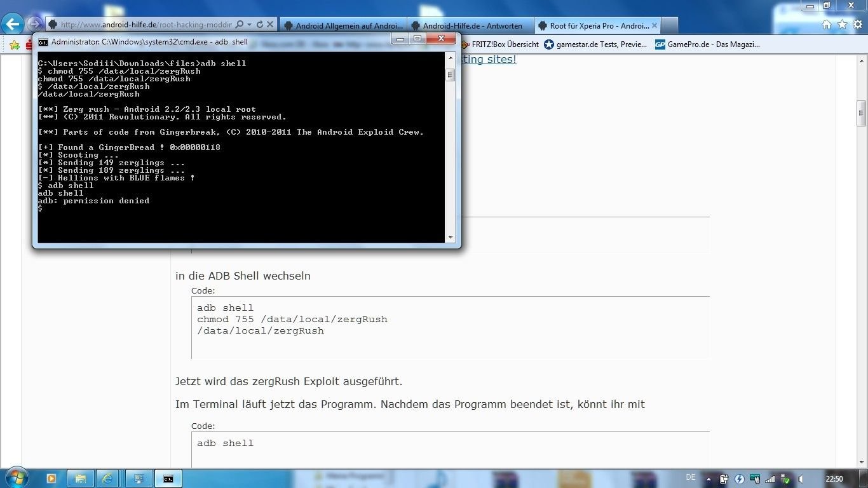
Task: Switch to 'Android Allgemein auf Androi...' tab
Action: (x=342, y=26)
